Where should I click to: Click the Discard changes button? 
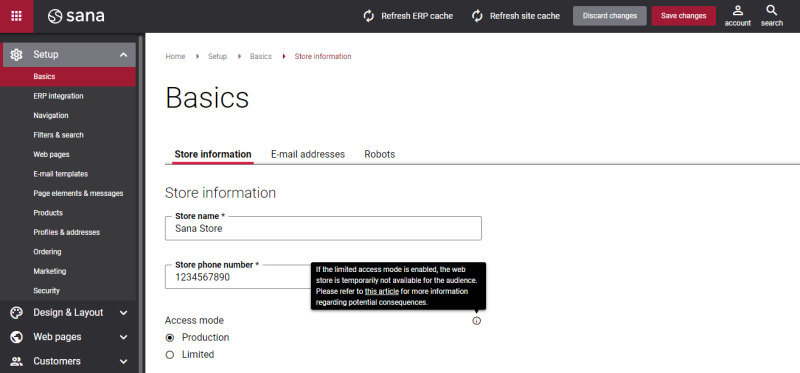610,16
